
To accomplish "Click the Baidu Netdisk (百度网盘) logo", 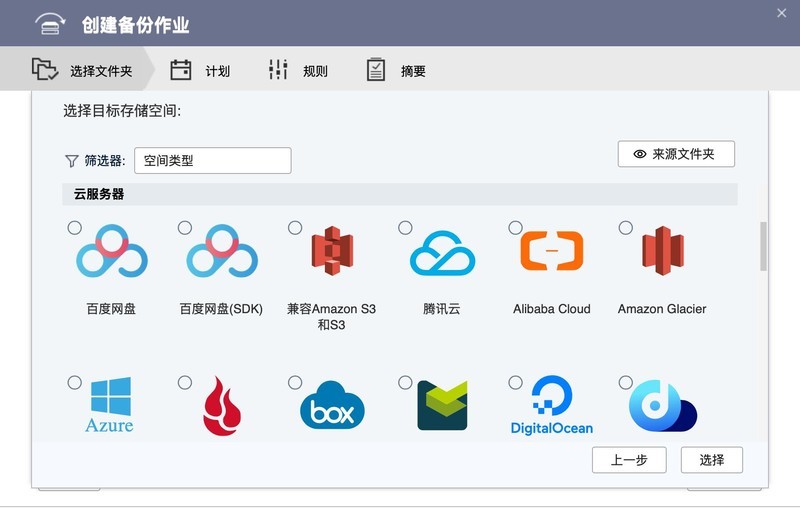I will (x=112, y=250).
